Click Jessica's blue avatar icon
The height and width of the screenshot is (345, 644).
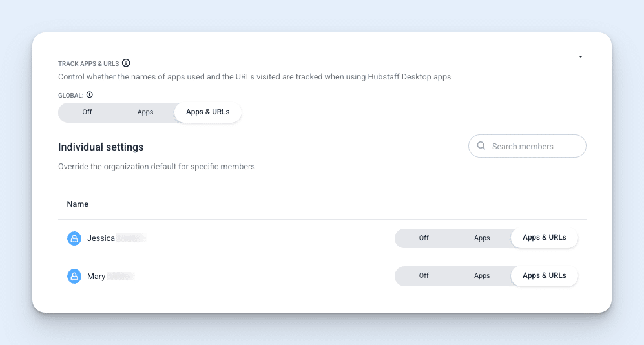[74, 238]
